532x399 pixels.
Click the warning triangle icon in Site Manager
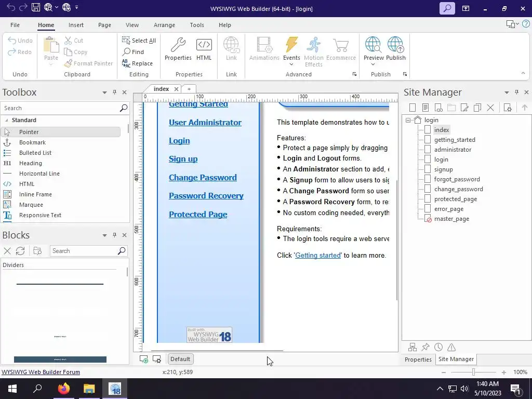tap(451, 347)
